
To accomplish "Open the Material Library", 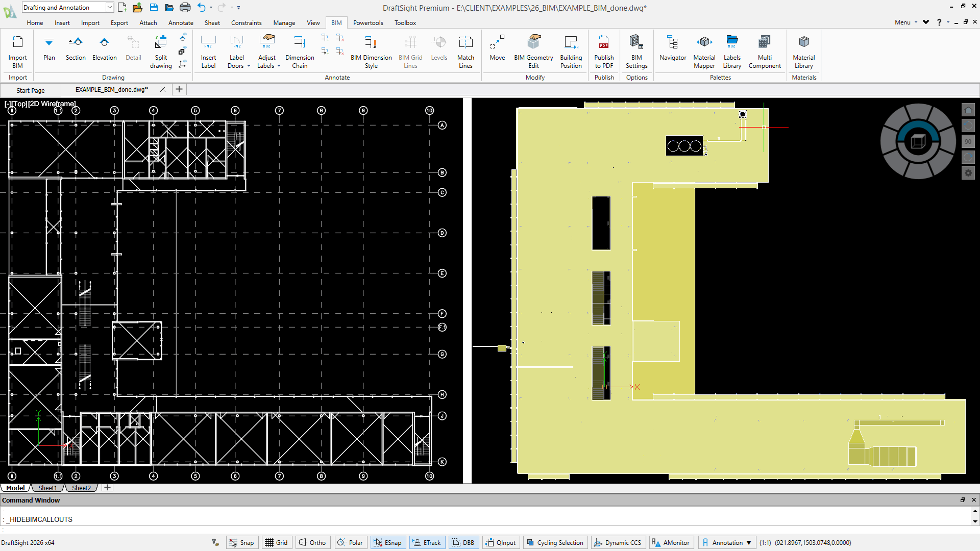I will point(804,52).
